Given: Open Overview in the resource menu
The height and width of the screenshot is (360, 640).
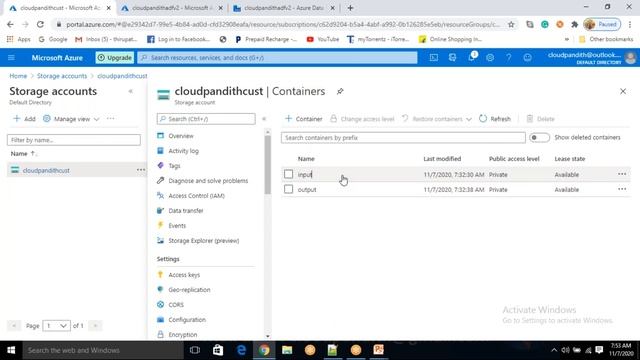Looking at the screenshot, I should tap(181, 136).
